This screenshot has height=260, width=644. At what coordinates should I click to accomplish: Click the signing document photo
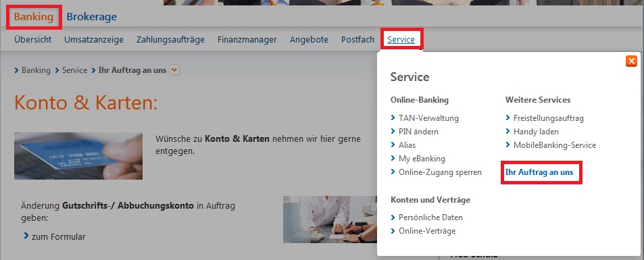[x=330, y=219]
